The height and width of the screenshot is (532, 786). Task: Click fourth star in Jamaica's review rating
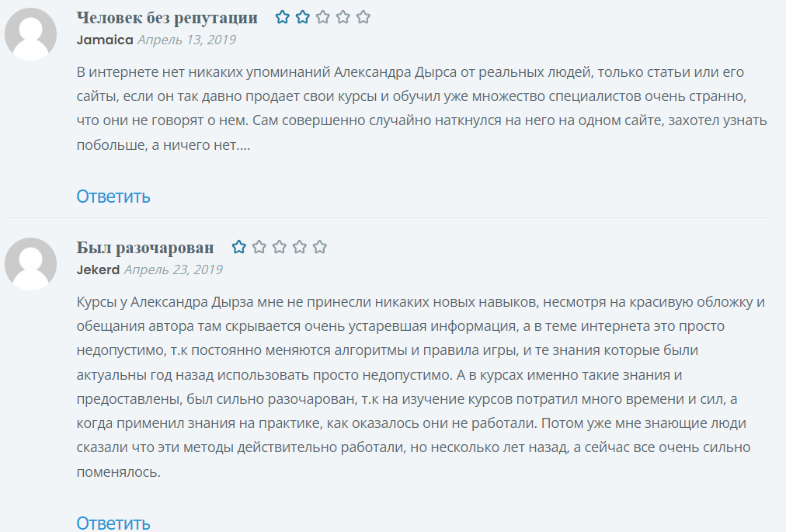click(x=343, y=17)
